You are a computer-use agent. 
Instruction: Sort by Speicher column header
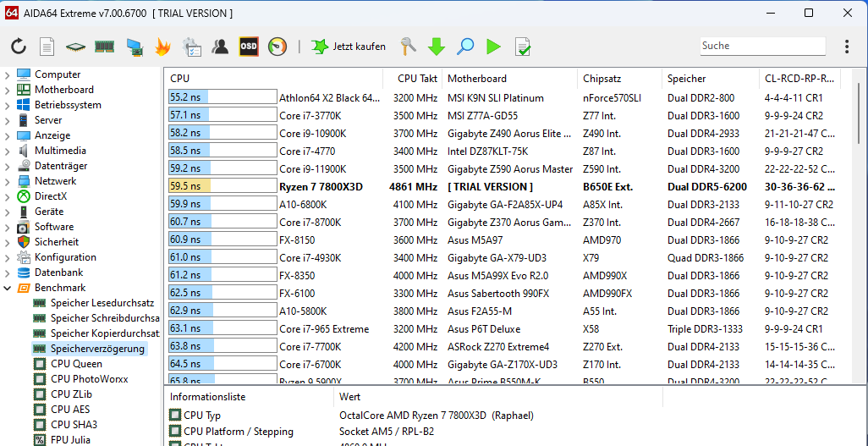coord(711,79)
